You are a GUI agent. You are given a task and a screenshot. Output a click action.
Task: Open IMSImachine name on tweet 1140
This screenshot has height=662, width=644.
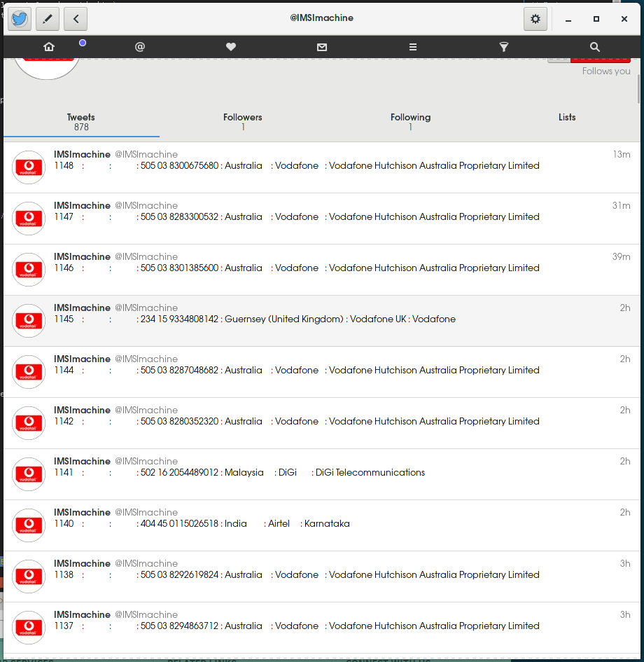click(x=82, y=512)
